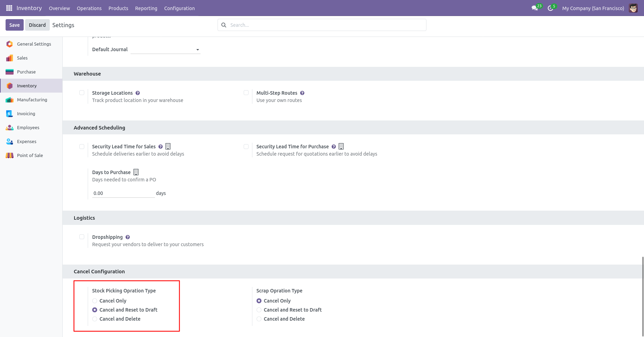Open General Settings in the sidebar
Image resolution: width=644 pixels, height=337 pixels.
click(x=31, y=44)
